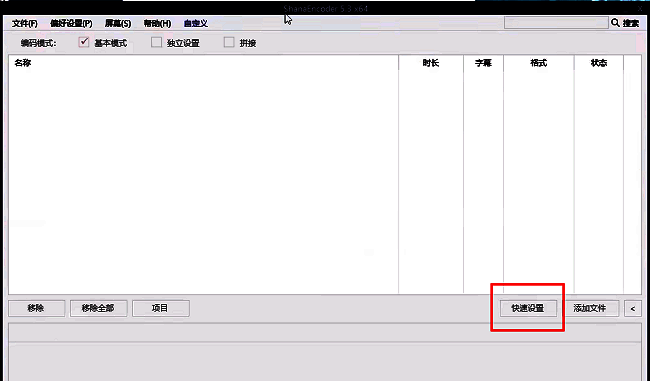650x381 pixels.
Task: Click the 移除 button
Action: coord(36,308)
